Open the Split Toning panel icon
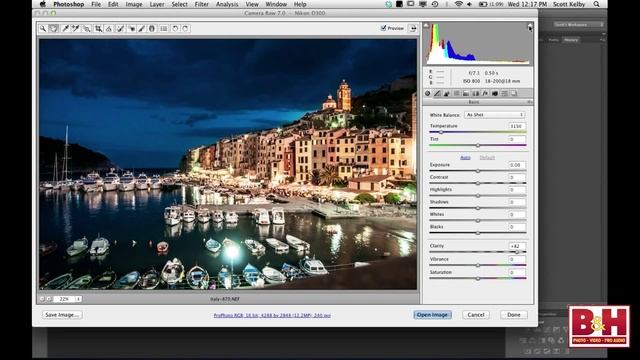Image resolution: width=640 pixels, height=360 pixels. pyautogui.click(x=466, y=93)
